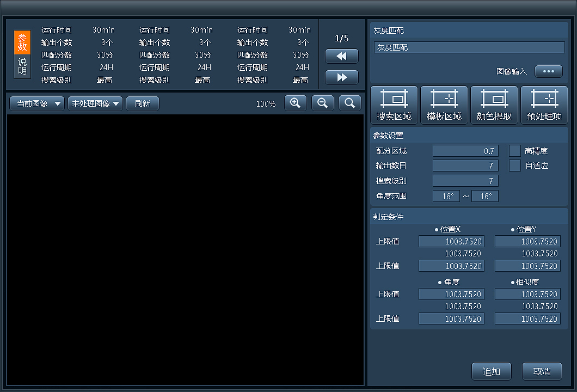This screenshot has width=577, height=392.
Task: Expand the 当前图像 dropdown
Action: tap(37, 103)
